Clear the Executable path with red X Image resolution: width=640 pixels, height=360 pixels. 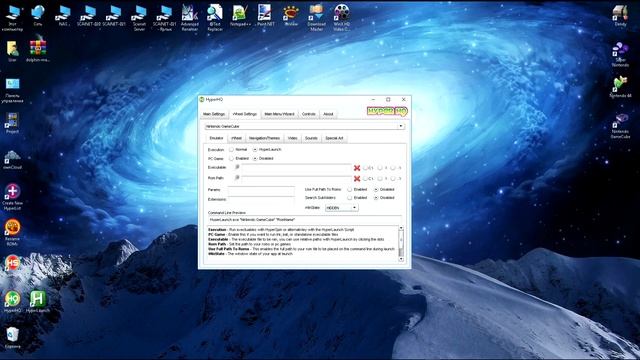(357, 168)
